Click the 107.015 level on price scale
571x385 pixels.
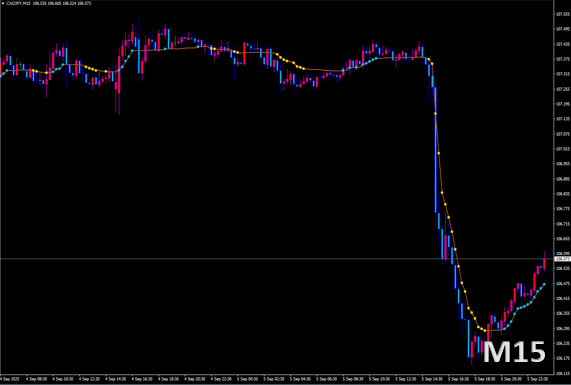pyautogui.click(x=562, y=149)
